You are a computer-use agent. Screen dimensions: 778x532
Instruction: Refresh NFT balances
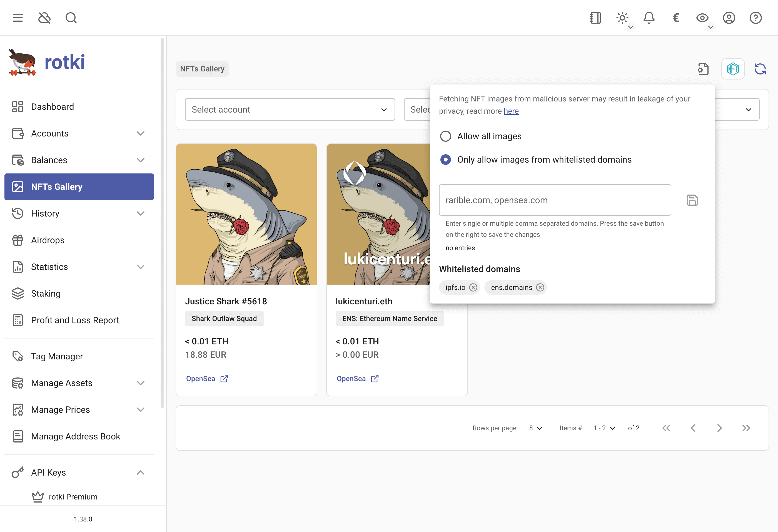click(x=760, y=69)
